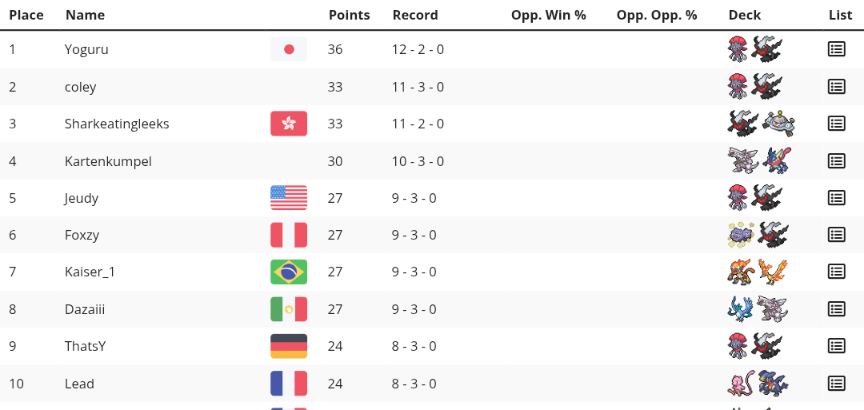View Sharkeatingleeks' decklist icon

click(837, 124)
